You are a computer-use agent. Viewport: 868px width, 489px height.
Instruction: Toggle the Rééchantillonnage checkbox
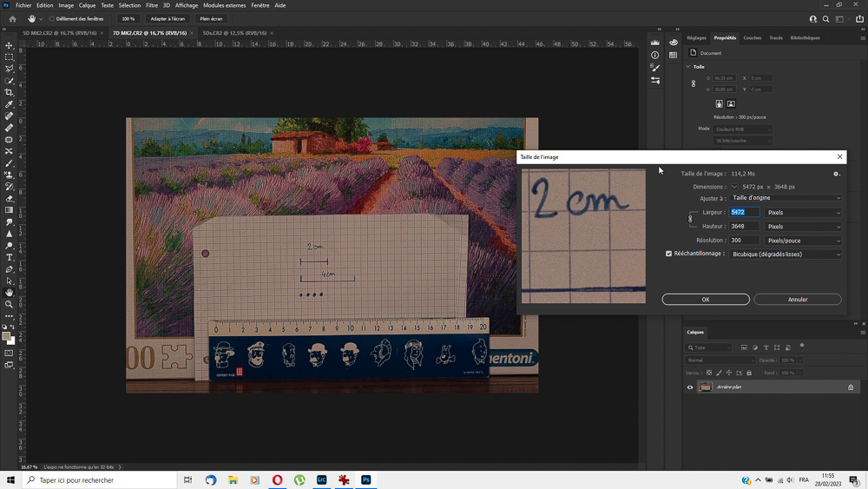668,254
